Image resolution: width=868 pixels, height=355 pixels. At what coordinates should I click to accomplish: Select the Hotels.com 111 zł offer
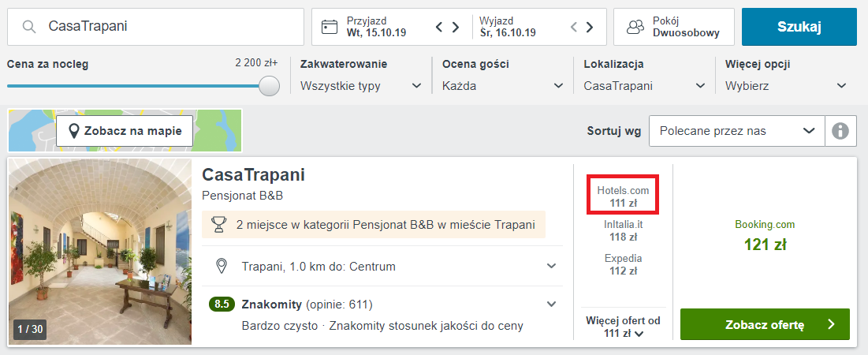(623, 196)
